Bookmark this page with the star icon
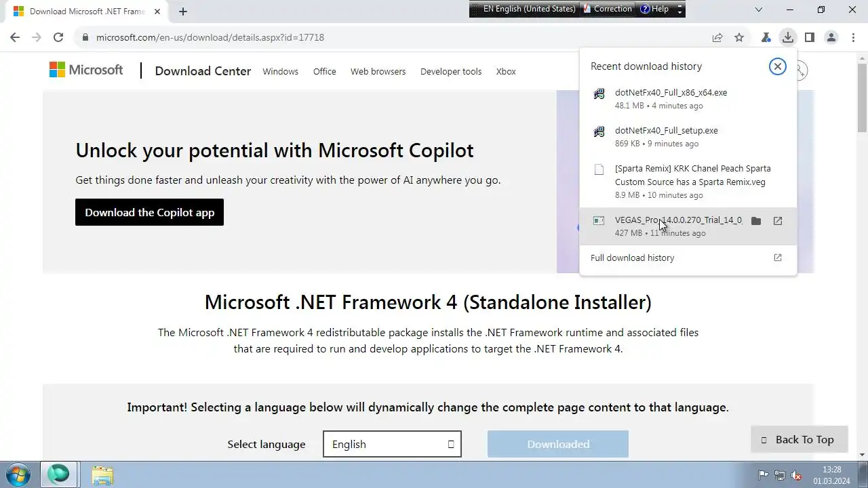Viewport: 868px width, 488px height. point(739,37)
